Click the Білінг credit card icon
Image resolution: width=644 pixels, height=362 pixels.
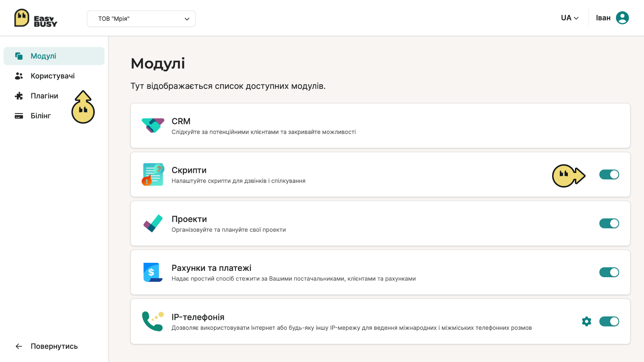[x=19, y=116]
